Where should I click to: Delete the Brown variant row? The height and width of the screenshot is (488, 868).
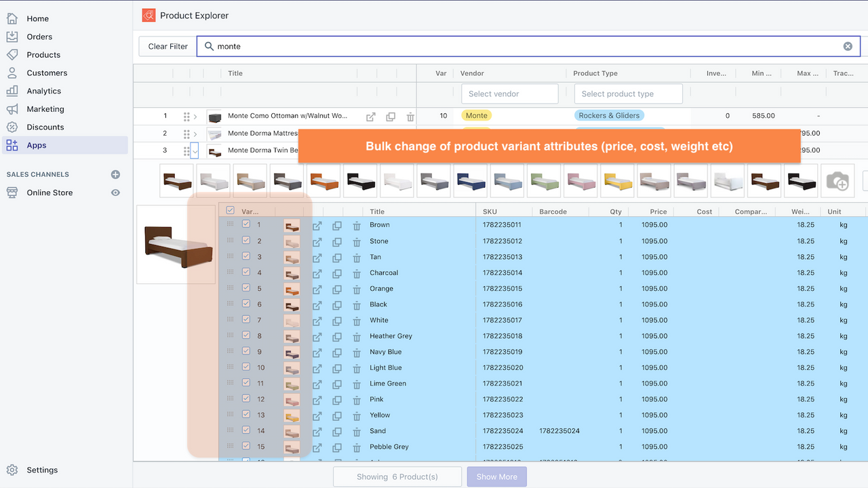(x=357, y=226)
